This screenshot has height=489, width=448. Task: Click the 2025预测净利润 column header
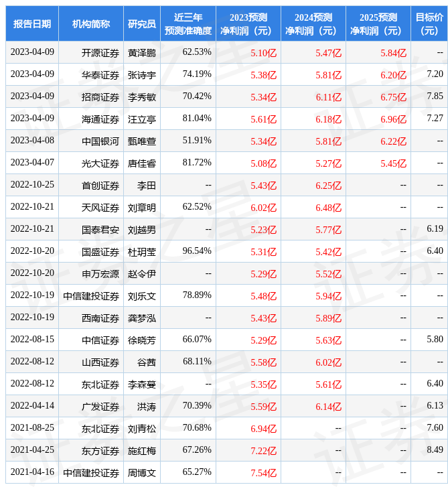point(378,23)
